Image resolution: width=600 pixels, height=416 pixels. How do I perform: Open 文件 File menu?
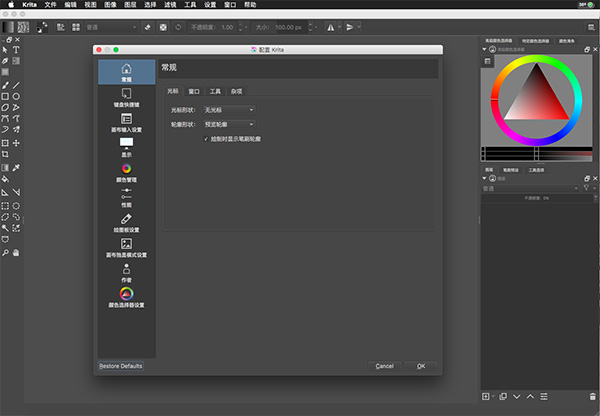[x=51, y=5]
